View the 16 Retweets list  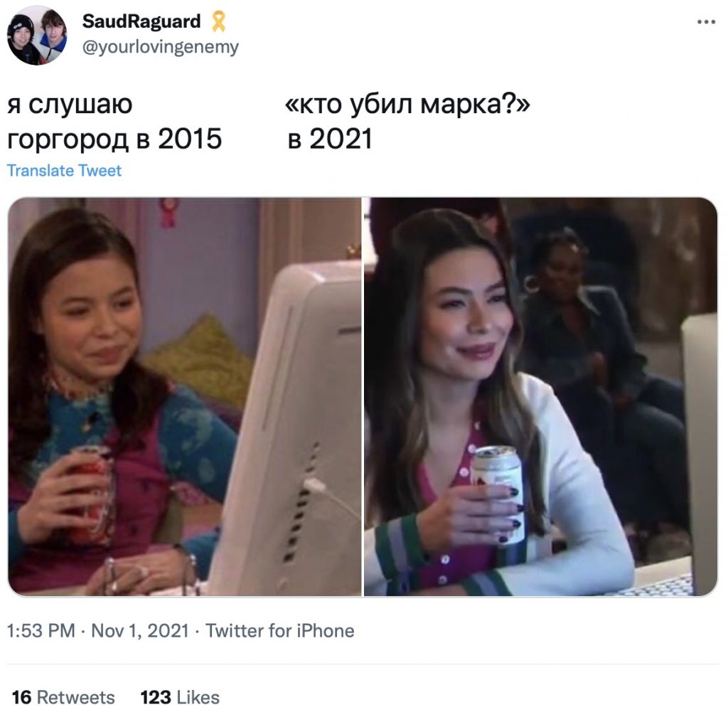pos(63,698)
